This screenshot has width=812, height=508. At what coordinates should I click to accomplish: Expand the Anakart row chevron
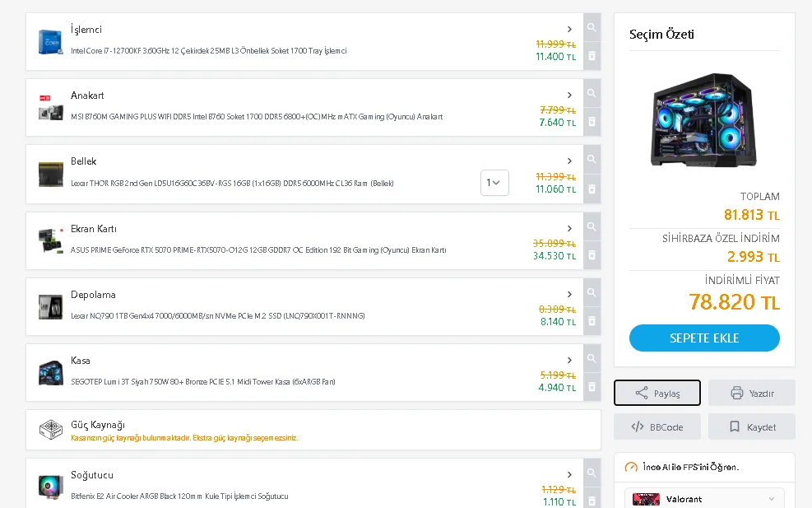tap(569, 95)
